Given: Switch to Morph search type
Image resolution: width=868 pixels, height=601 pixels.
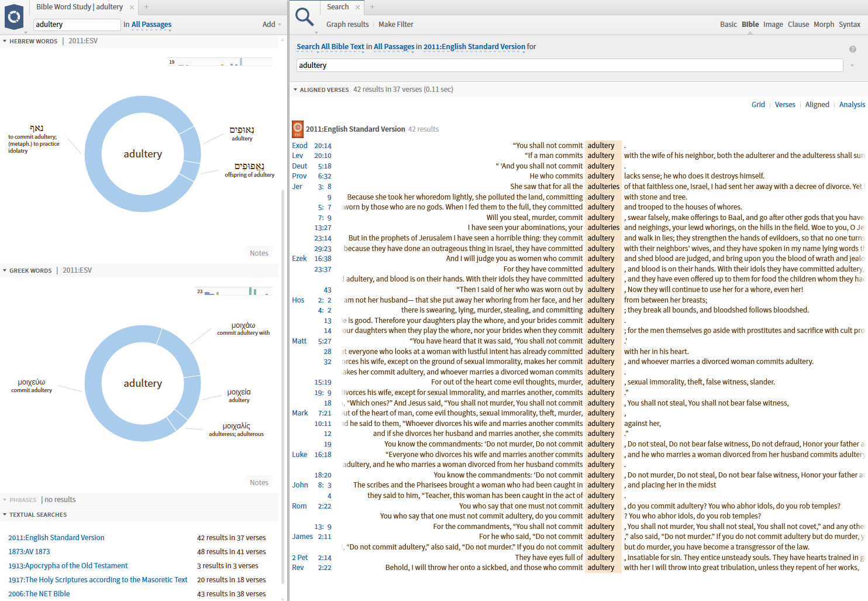Looking at the screenshot, I should (824, 25).
